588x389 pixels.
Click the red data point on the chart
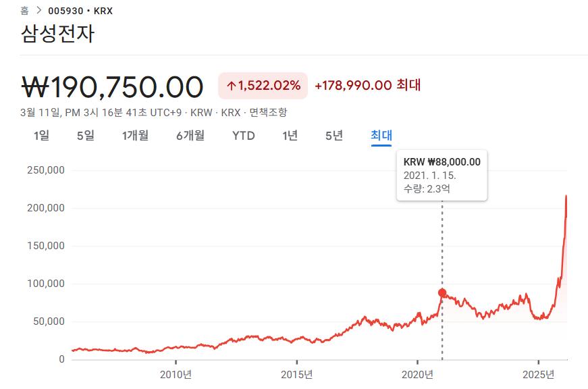click(x=442, y=293)
